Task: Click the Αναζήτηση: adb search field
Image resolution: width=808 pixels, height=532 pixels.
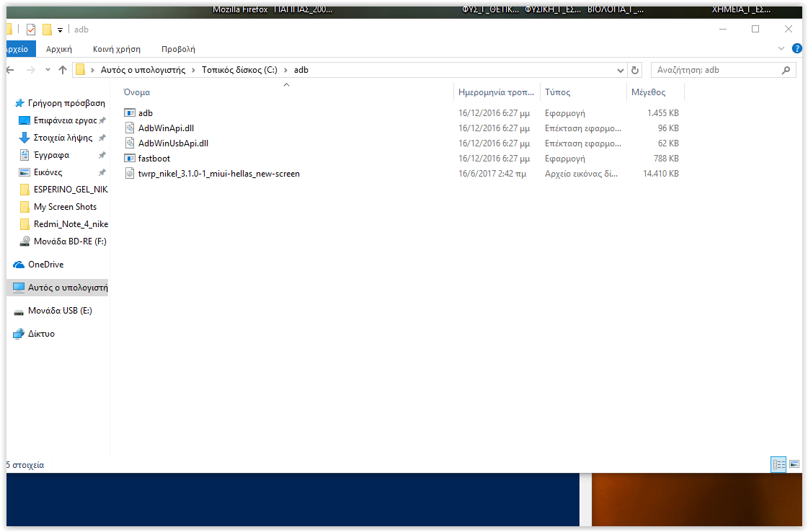Action: click(x=714, y=70)
